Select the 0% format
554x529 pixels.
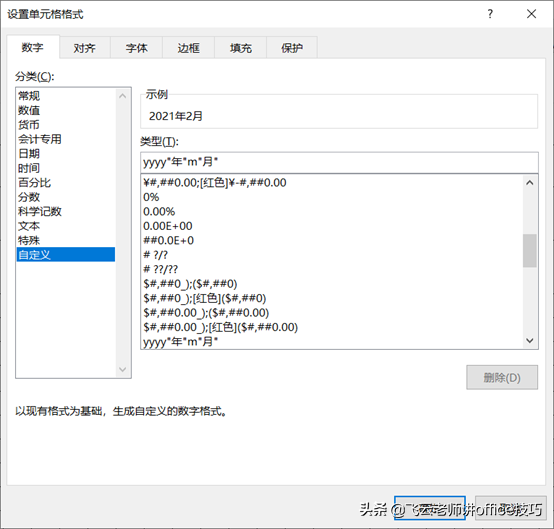tap(331, 197)
